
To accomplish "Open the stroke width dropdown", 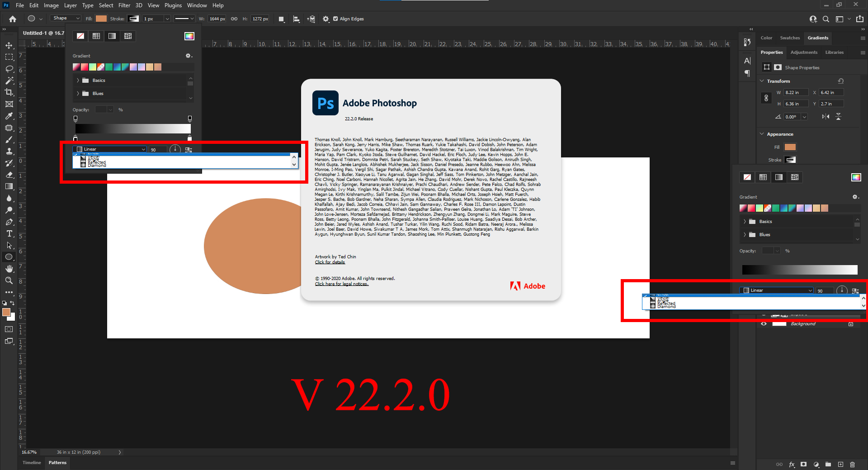I will (x=167, y=19).
